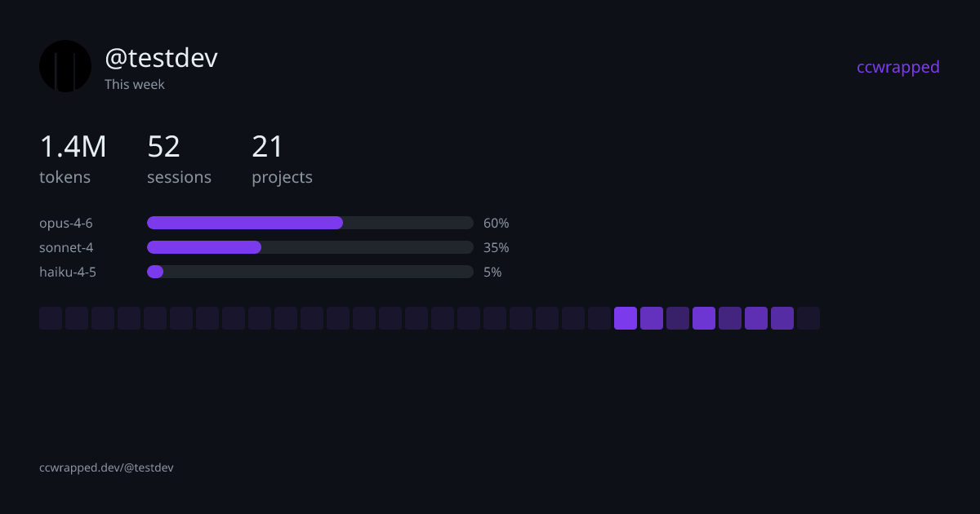Image resolution: width=980 pixels, height=514 pixels.
Task: Click the opus-4-6 model label
Action: click(66, 223)
